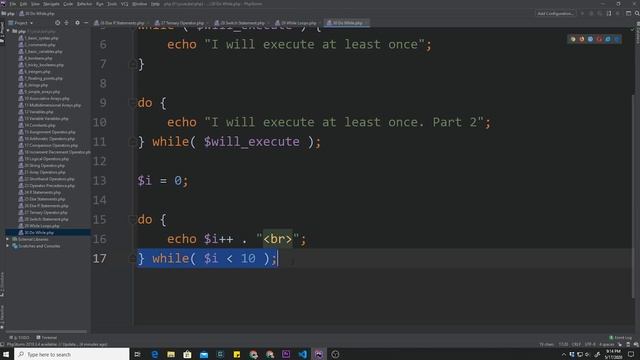This screenshot has width=640, height=360.
Task: Open the VCS menu
Action: (x=124, y=4)
